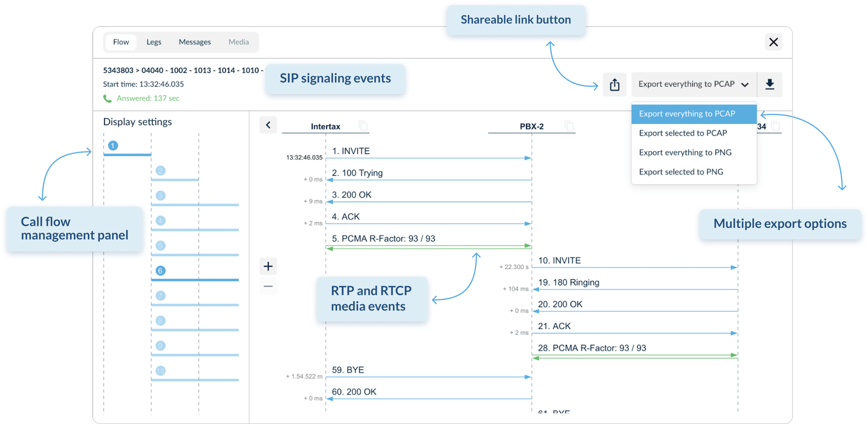Select the 59. BYE message

coord(348,370)
